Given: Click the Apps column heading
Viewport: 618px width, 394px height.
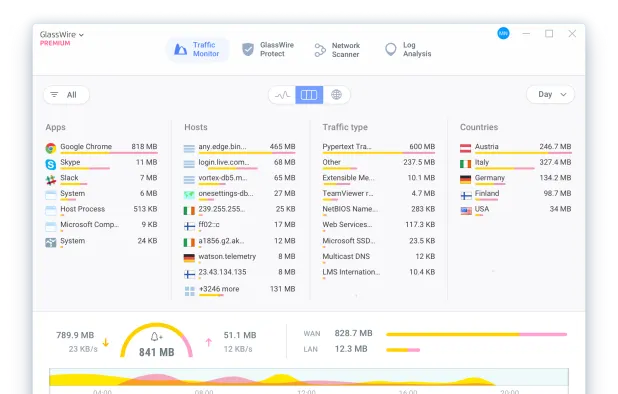Looking at the screenshot, I should 56,127.
